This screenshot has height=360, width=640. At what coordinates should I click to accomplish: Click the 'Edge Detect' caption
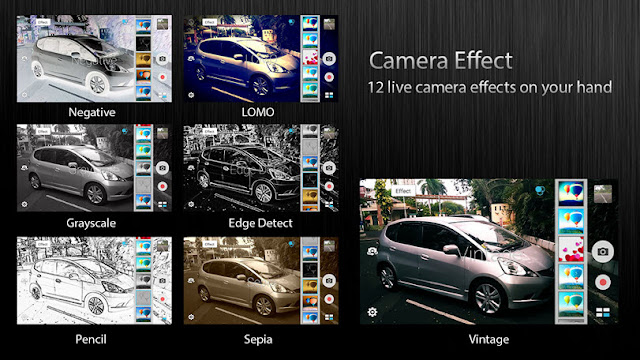coord(260,223)
